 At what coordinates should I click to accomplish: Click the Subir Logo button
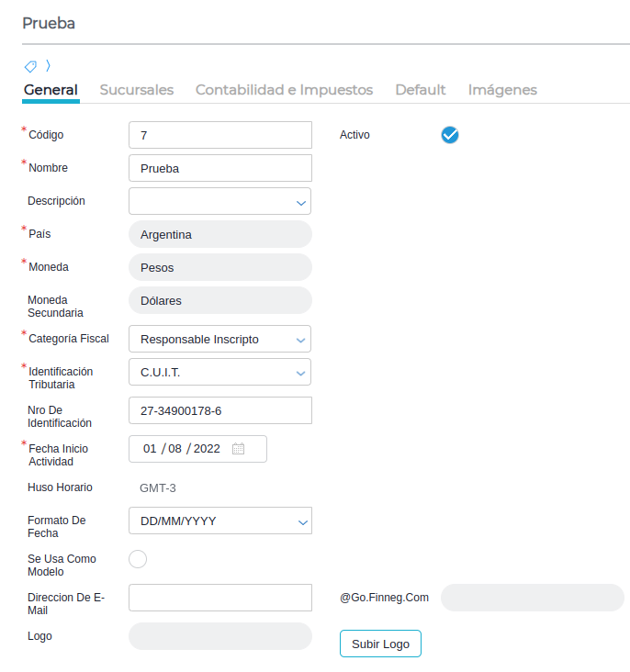click(380, 644)
